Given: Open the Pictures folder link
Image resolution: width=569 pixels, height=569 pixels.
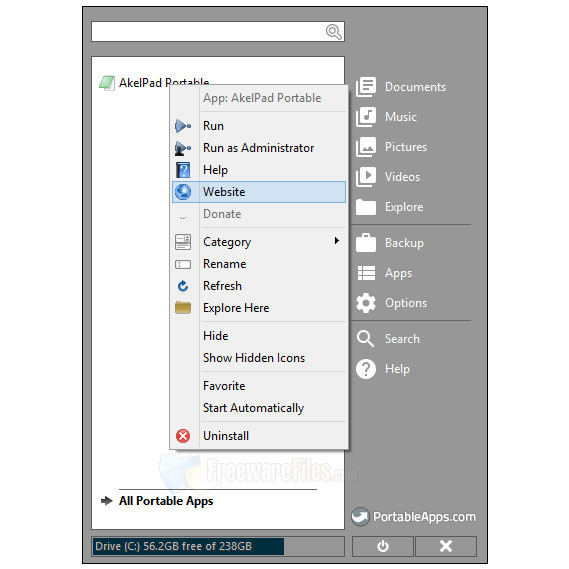Looking at the screenshot, I should pyautogui.click(x=406, y=147).
